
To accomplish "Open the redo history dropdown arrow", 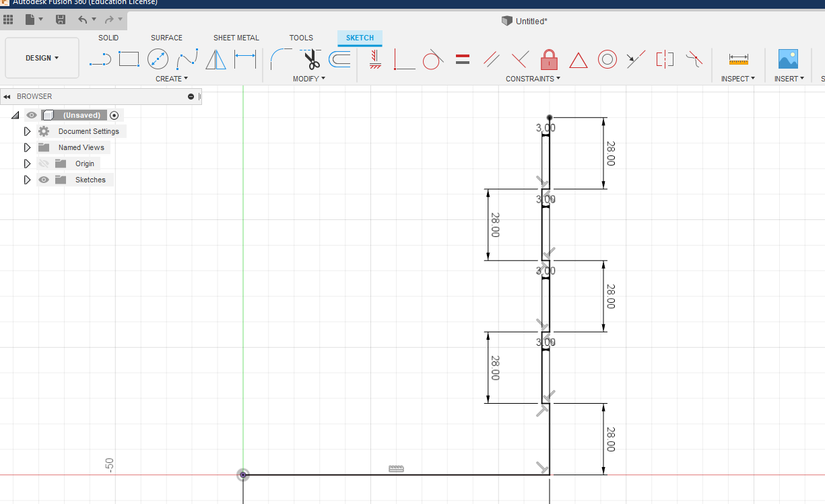I will 120,20.
